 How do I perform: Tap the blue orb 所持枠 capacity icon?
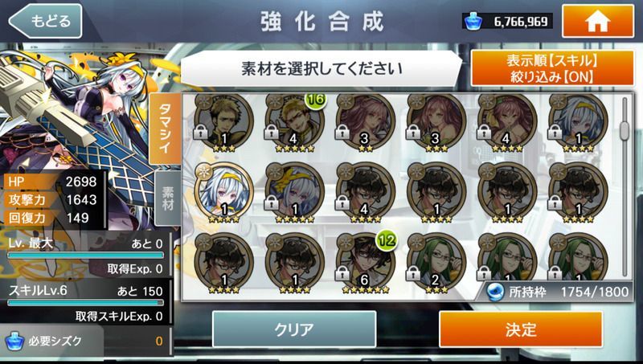(495, 292)
